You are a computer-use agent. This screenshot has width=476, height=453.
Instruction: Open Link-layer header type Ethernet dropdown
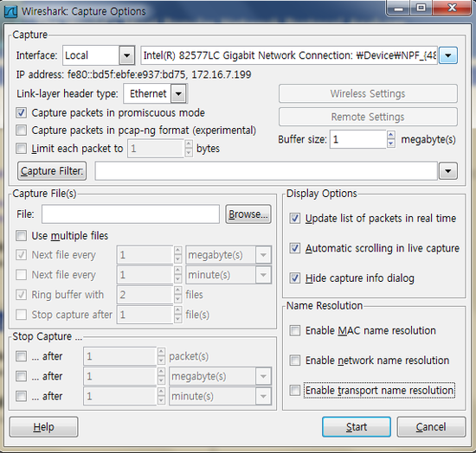[x=178, y=93]
